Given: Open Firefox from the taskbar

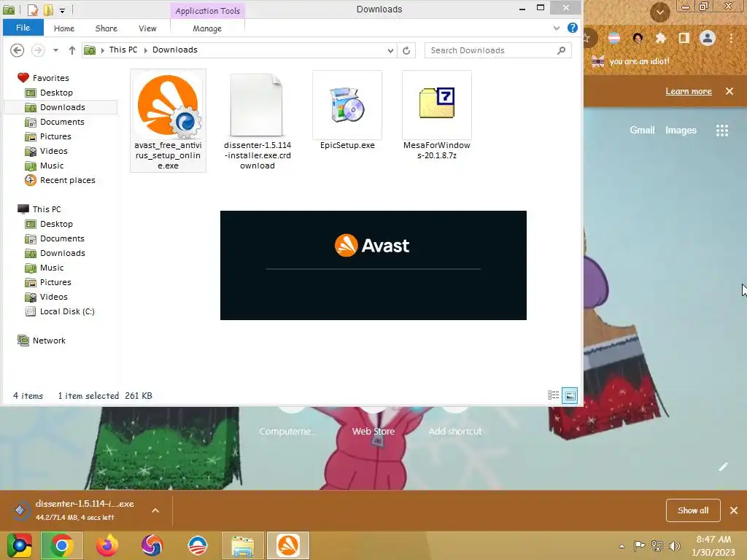Looking at the screenshot, I should click(107, 545).
